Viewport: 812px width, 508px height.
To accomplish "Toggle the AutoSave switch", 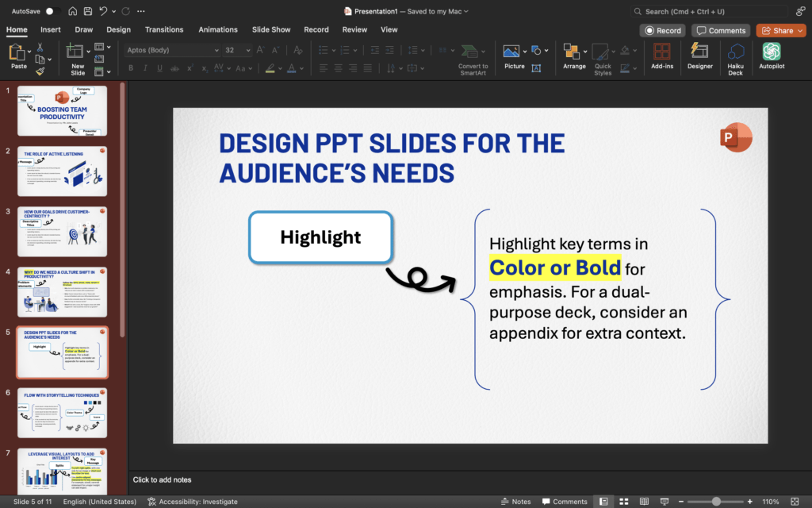I will click(x=53, y=11).
